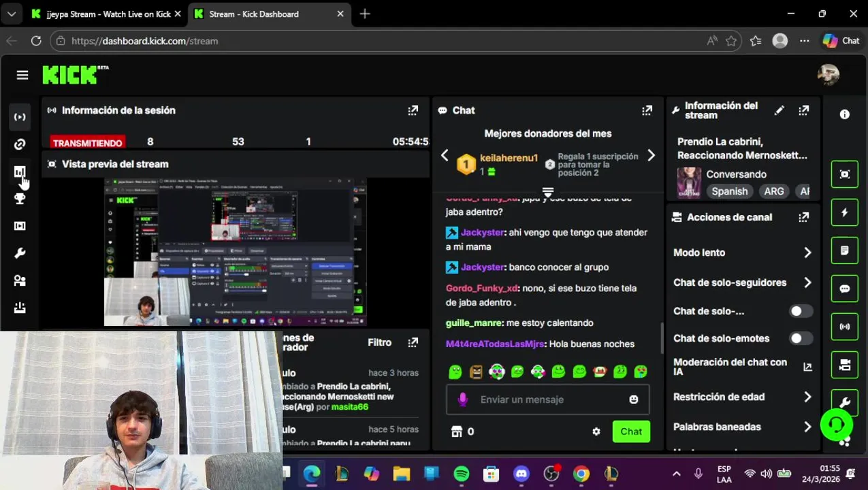Open the download tray sidebar icon
Screen dimensions: 868x490
tap(20, 308)
